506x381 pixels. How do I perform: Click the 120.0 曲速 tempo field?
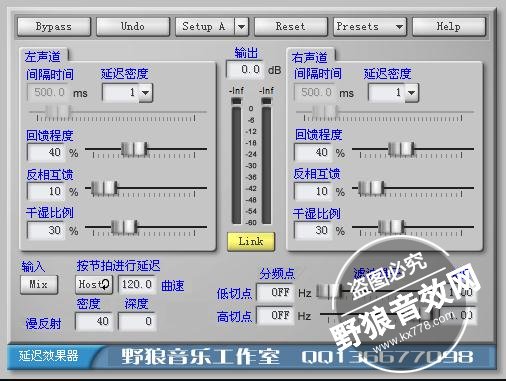click(x=137, y=284)
